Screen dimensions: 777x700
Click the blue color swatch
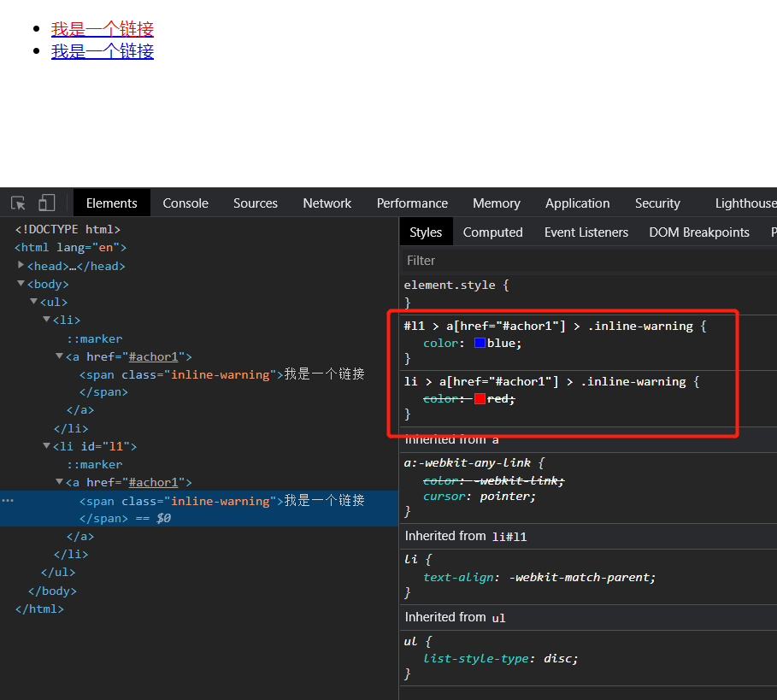480,343
